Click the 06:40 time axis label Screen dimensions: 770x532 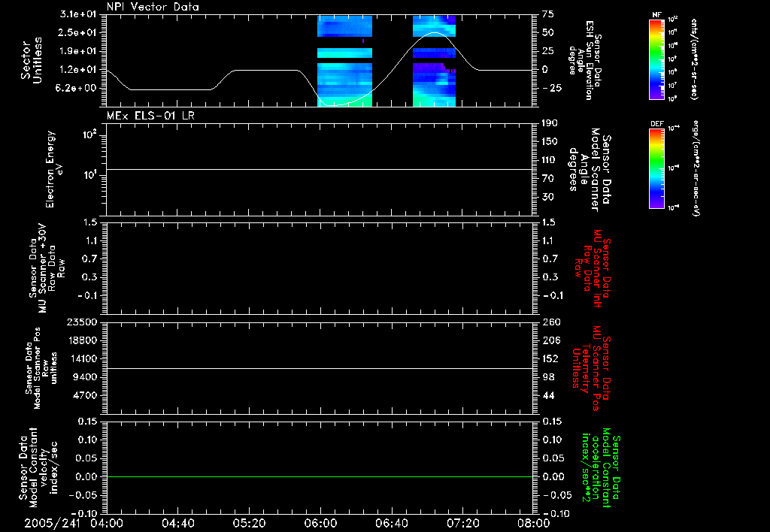tap(392, 523)
